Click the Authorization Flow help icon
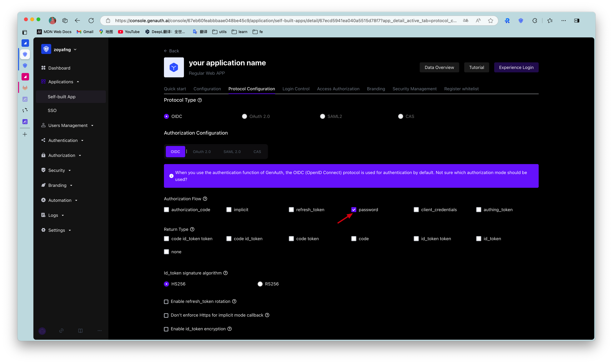 click(205, 199)
